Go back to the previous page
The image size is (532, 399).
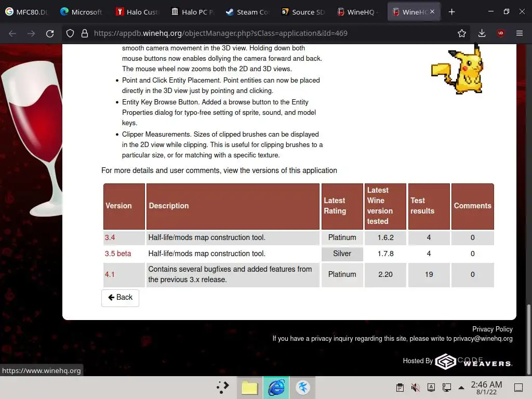click(12, 33)
